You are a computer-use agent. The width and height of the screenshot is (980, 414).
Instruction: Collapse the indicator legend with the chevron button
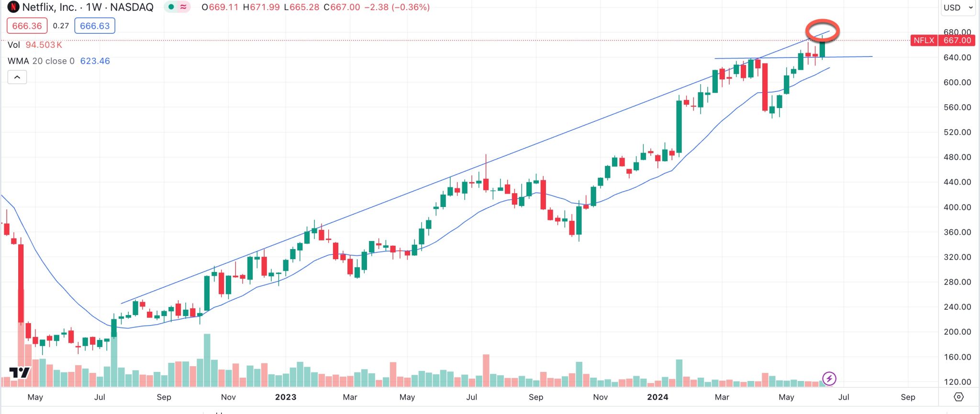click(17, 77)
